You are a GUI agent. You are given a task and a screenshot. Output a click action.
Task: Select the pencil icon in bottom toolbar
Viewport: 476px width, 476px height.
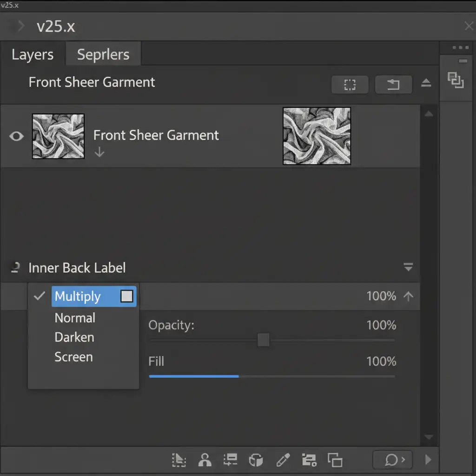click(283, 460)
